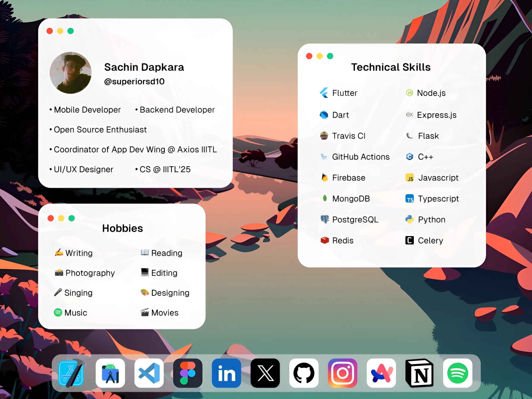Launch Instagram from the dock
The width and height of the screenshot is (532, 399).
pos(342,373)
